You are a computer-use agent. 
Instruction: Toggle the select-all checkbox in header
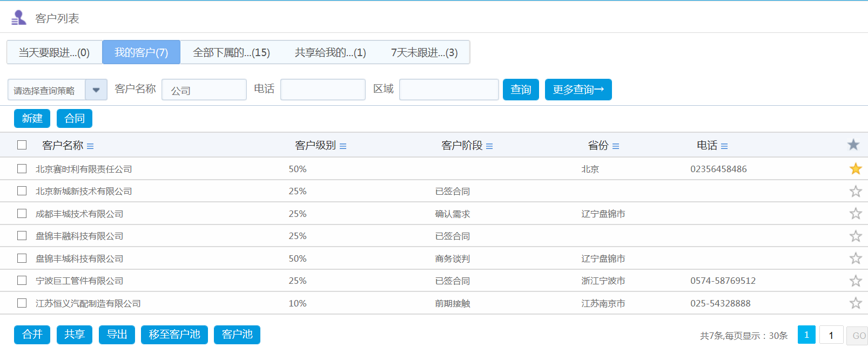click(22, 145)
